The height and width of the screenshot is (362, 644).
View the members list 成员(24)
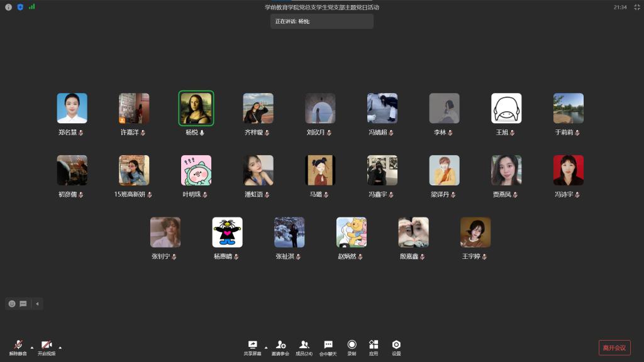coord(304,346)
